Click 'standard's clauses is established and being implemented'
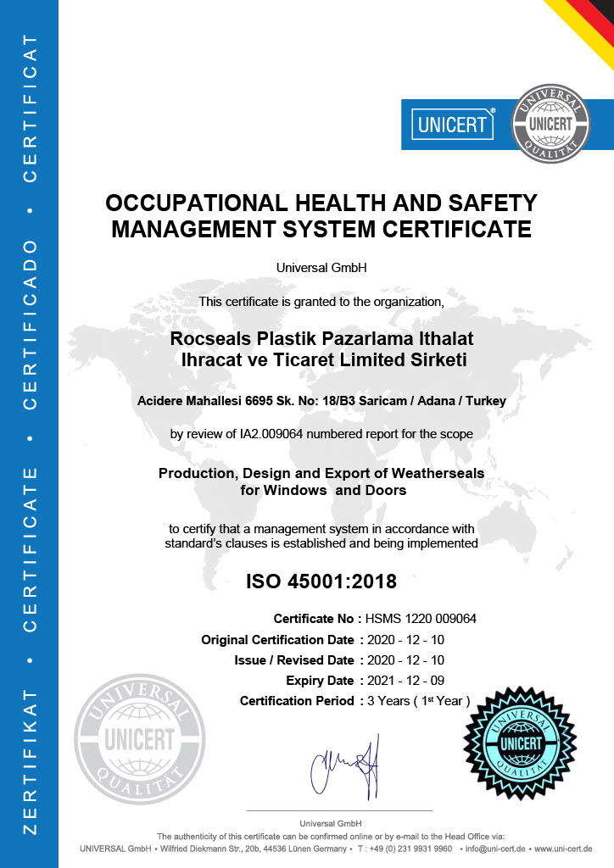Screen dimensions: 614x868 321,543
